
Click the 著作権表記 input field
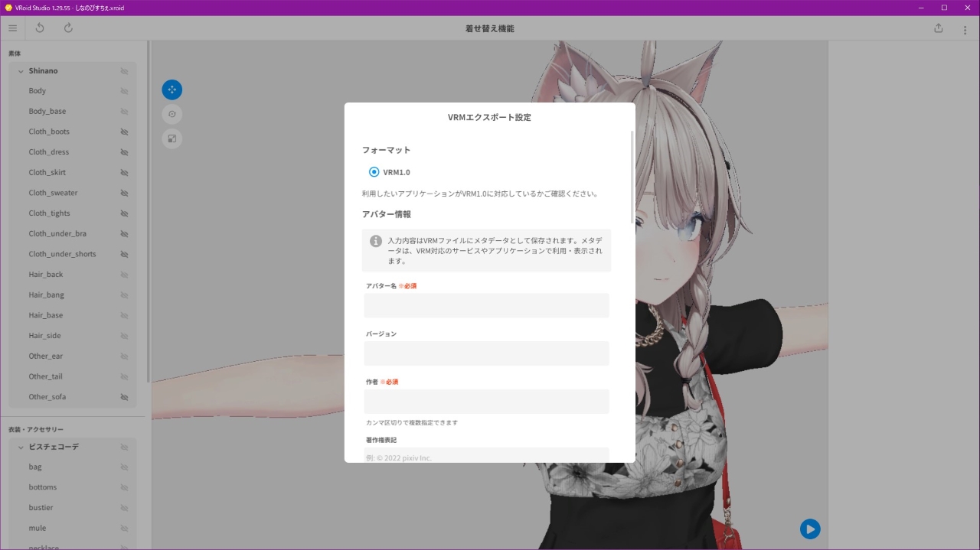coord(487,455)
